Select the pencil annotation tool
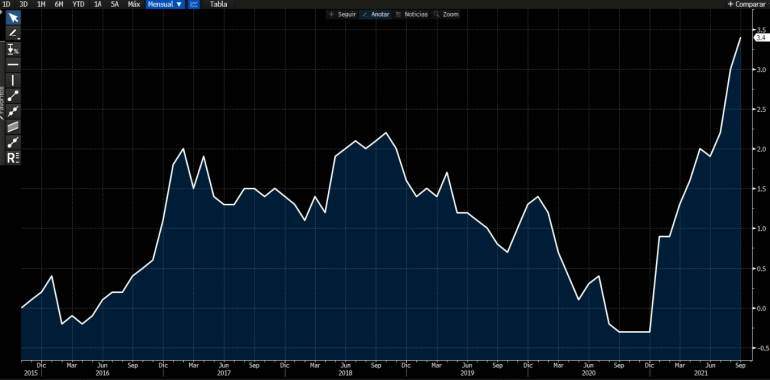770x380 pixels. pyautogui.click(x=13, y=34)
